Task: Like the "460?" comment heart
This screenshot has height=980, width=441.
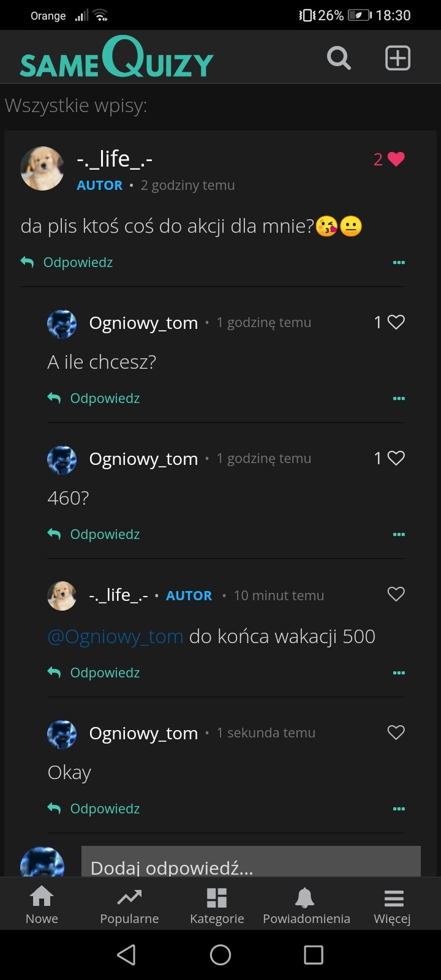Action: click(x=396, y=458)
